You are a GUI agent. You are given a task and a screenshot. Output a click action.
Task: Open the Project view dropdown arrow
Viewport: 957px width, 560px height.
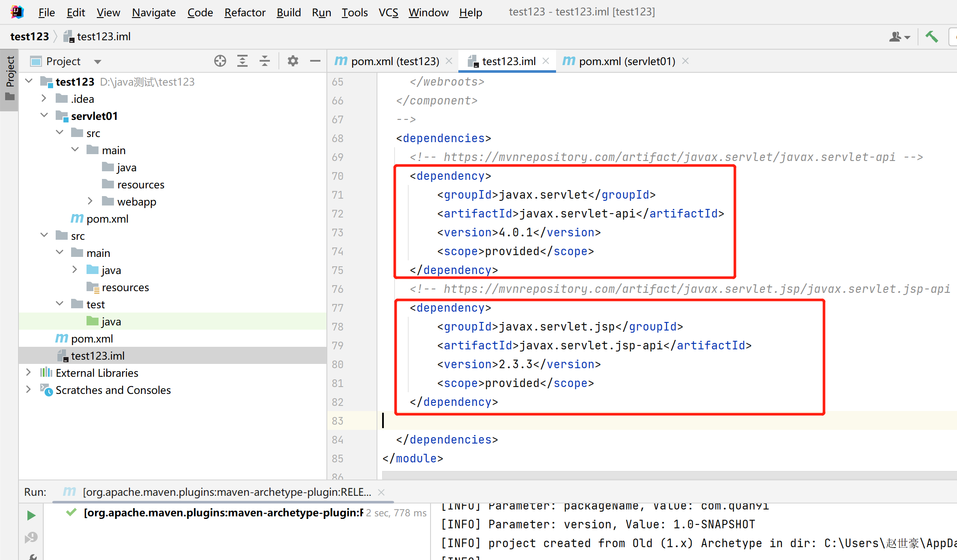(x=98, y=62)
